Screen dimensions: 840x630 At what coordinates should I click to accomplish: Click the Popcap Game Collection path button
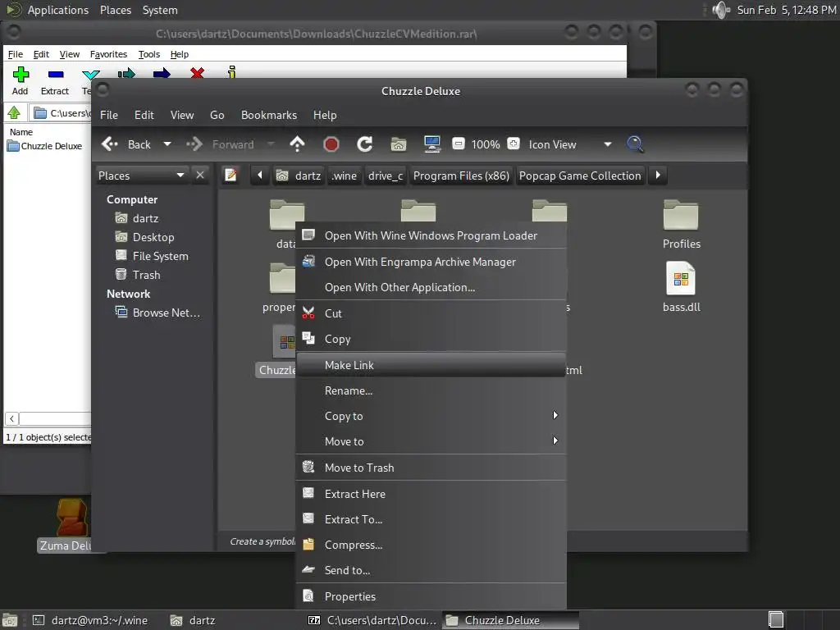point(580,176)
